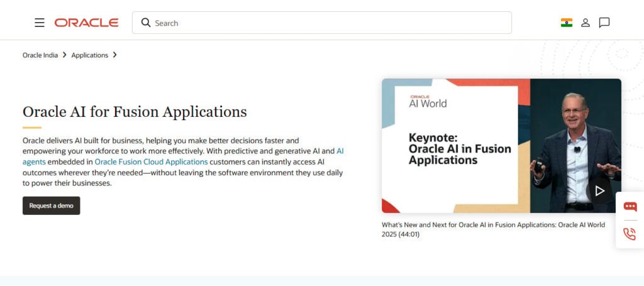Screen dimensions: 644x286
Task: Go to the Oracle logo homepage
Action: 86,23
